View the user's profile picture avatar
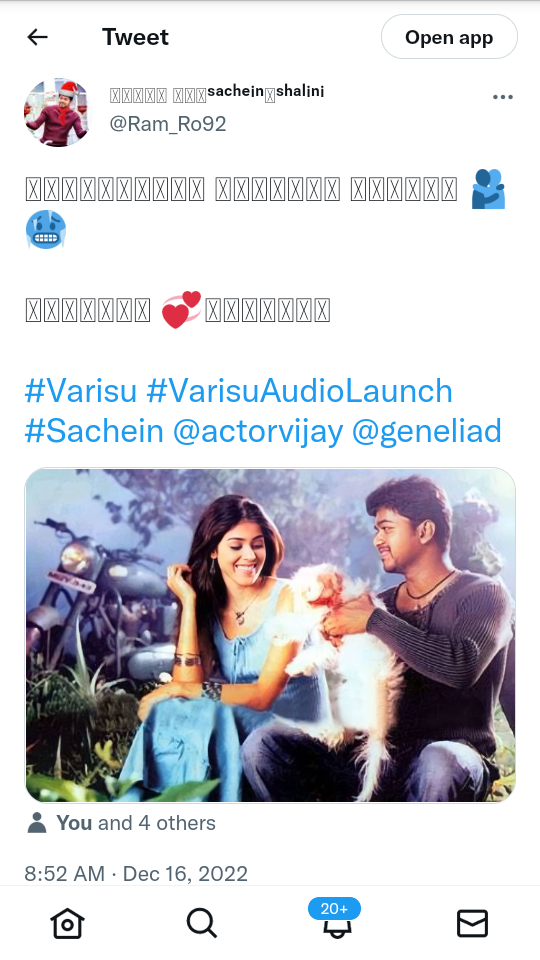This screenshot has height=960, width=540. click(x=57, y=112)
